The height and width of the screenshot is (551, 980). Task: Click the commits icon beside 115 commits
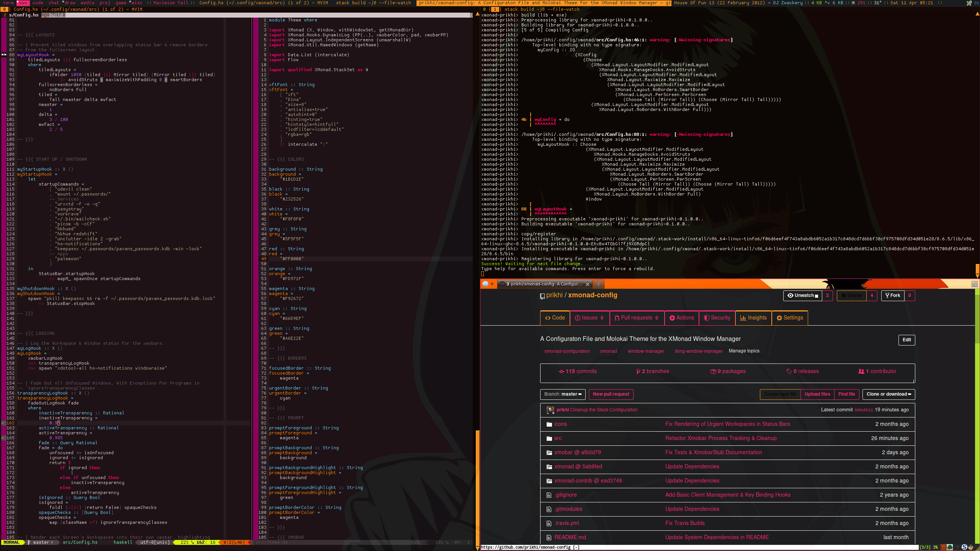[561, 372]
